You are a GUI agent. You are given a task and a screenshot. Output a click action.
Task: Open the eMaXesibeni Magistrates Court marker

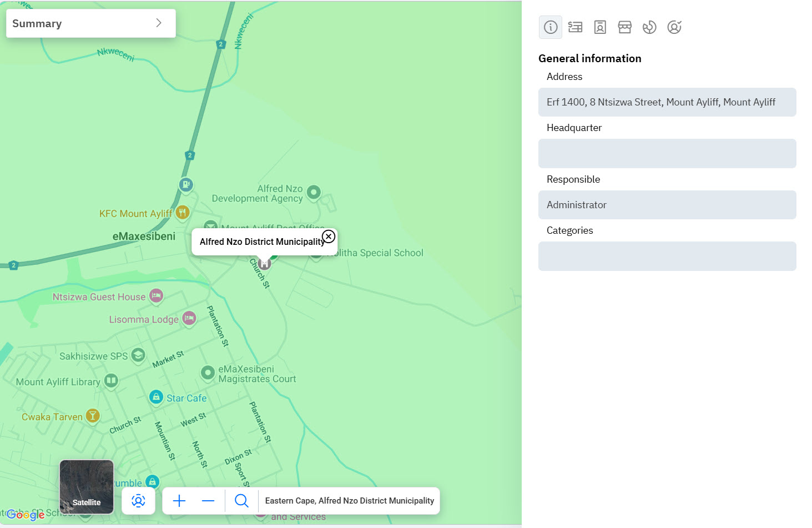(208, 373)
